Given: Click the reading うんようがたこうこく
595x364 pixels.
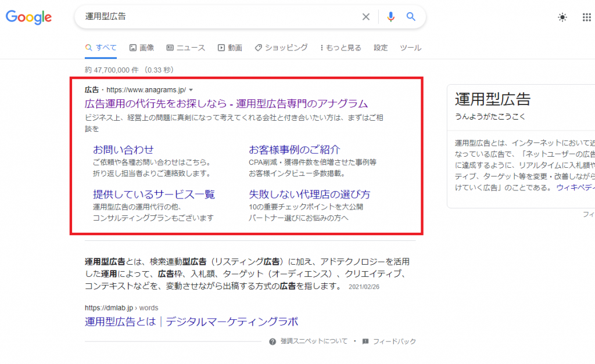Looking at the screenshot, I should point(490,117).
